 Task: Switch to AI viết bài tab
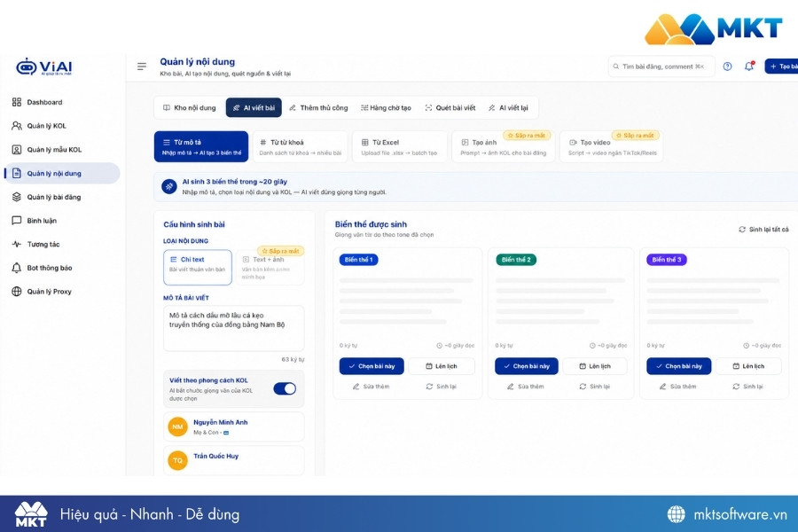click(x=254, y=108)
